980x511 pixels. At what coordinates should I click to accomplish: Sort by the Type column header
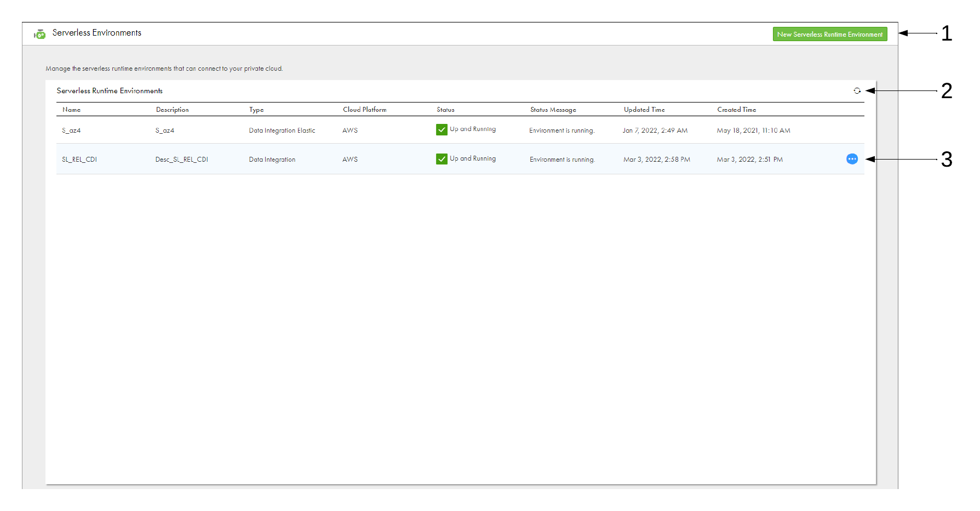point(256,110)
